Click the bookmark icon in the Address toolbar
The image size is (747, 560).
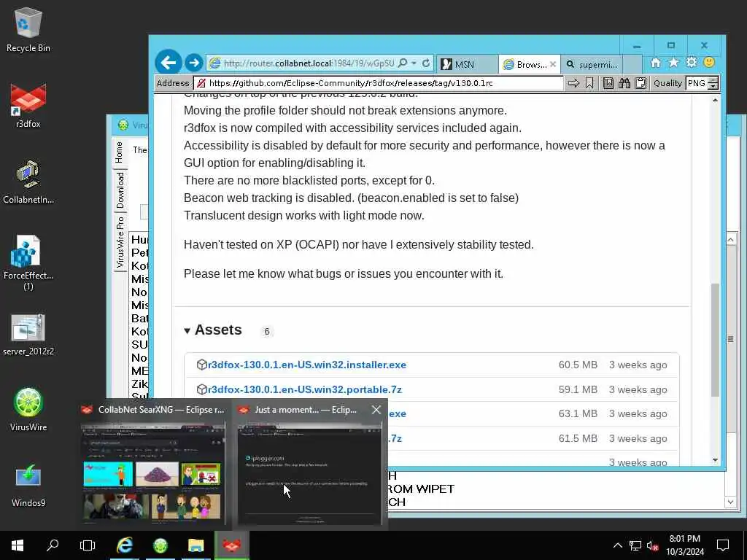point(589,83)
